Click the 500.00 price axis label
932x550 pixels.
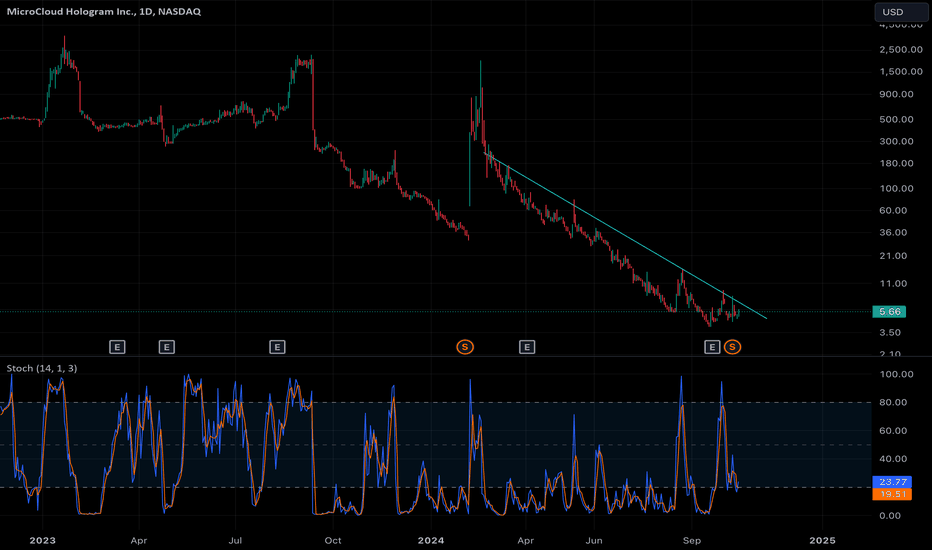pos(896,119)
